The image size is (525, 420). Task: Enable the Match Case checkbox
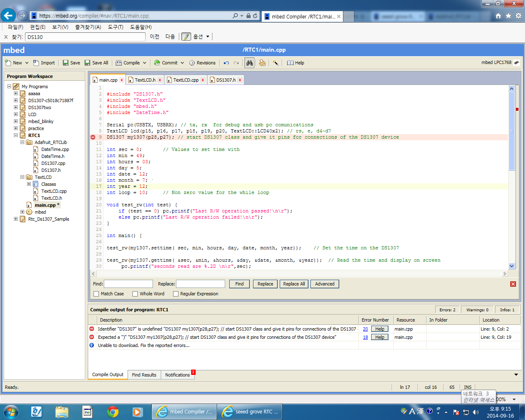[x=96, y=294]
